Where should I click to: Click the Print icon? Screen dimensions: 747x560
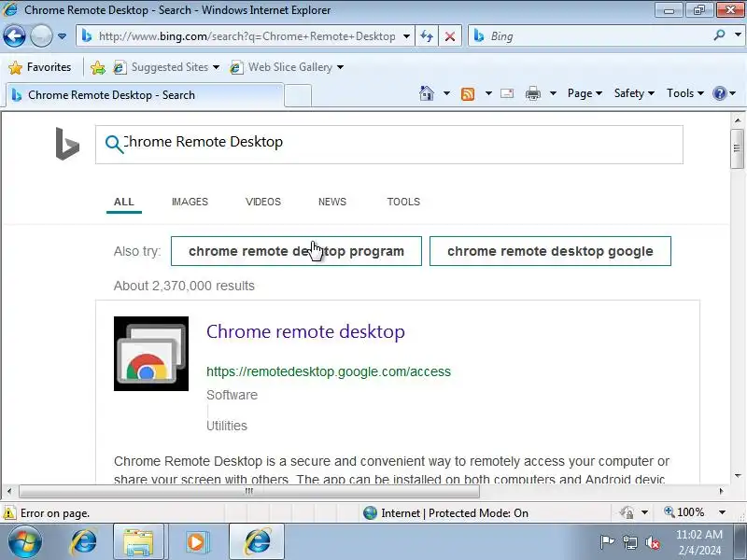coord(532,93)
